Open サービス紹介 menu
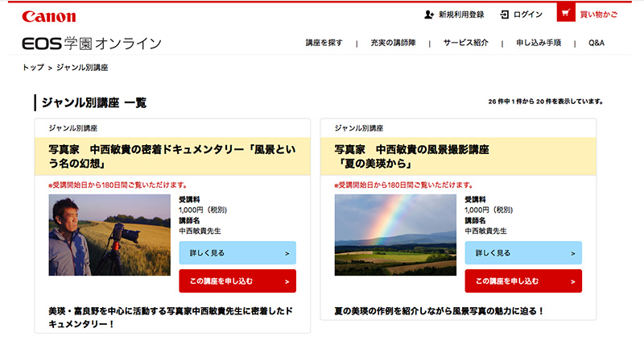 pos(466,43)
